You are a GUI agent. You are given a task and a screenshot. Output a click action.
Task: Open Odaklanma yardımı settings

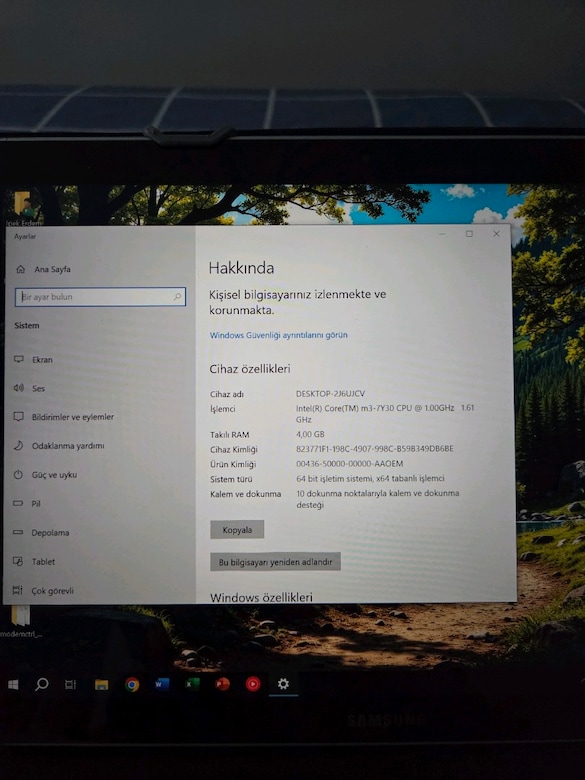point(68,445)
